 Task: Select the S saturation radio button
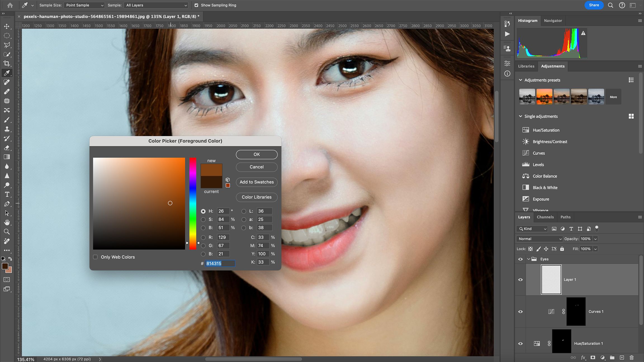[203, 220]
